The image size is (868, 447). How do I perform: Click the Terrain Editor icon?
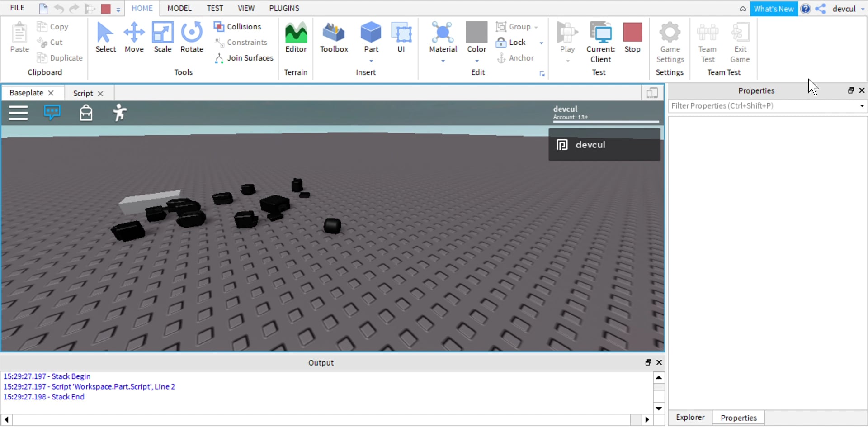[x=296, y=36]
